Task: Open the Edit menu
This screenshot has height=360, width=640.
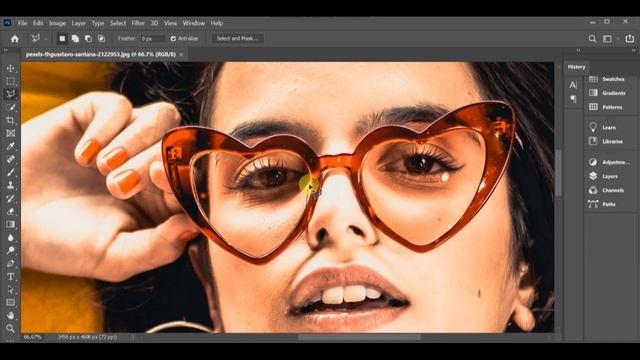Action: tap(38, 23)
